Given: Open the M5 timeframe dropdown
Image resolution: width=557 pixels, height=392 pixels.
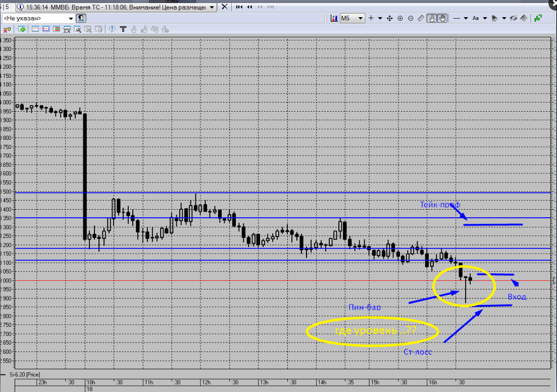Looking at the screenshot, I should click(x=360, y=18).
